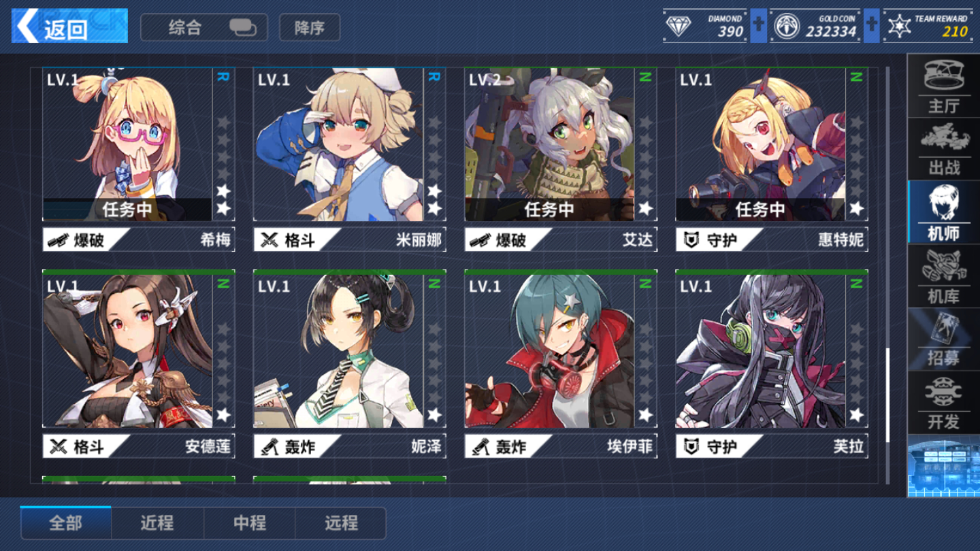
Task: Click the 机师 pilot sidebar icon
Action: 943,212
